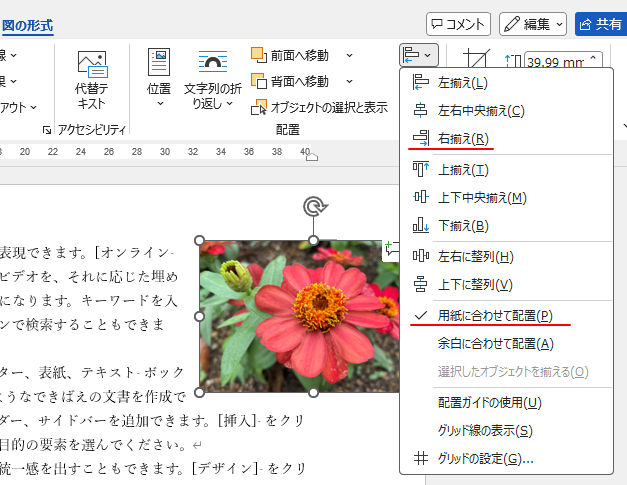
Task: Open オブジェクトの選択と表示 pane
Action: click(x=319, y=107)
